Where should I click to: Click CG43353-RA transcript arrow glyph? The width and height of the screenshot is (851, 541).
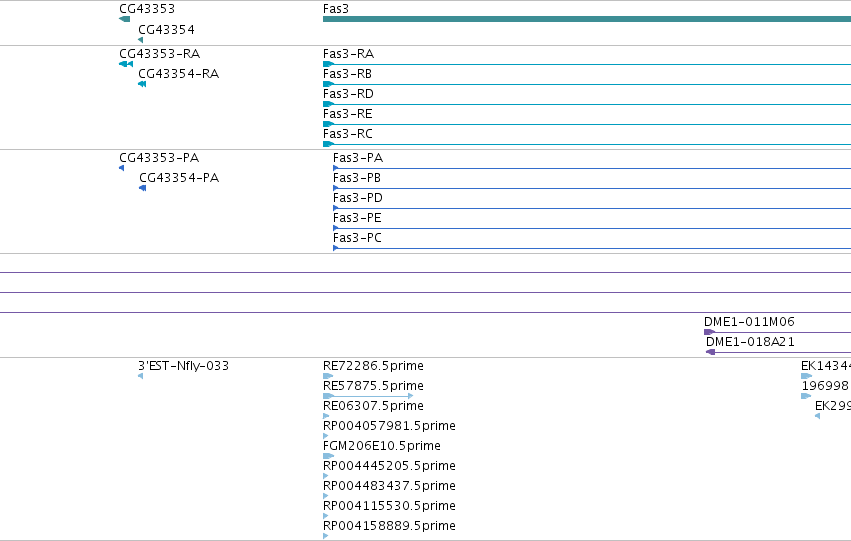click(126, 64)
